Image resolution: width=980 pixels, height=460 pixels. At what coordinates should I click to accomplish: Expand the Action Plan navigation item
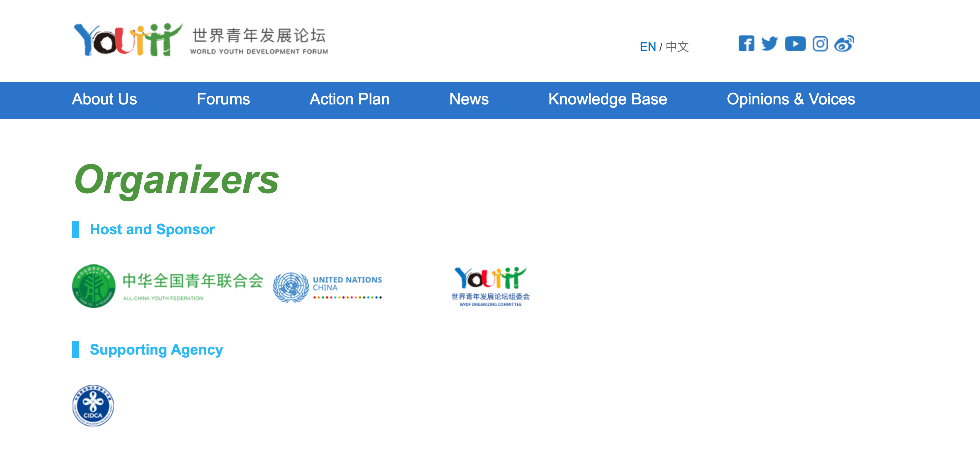[350, 99]
